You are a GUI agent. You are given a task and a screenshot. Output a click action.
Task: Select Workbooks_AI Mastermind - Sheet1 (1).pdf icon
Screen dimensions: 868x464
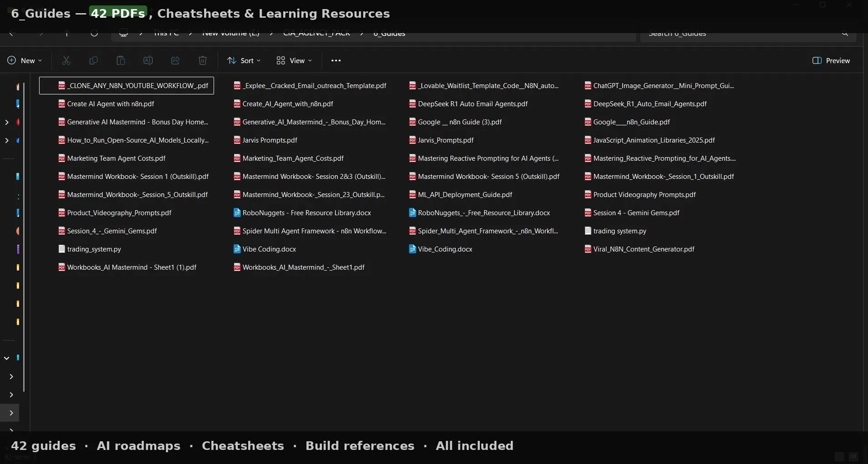click(x=62, y=267)
